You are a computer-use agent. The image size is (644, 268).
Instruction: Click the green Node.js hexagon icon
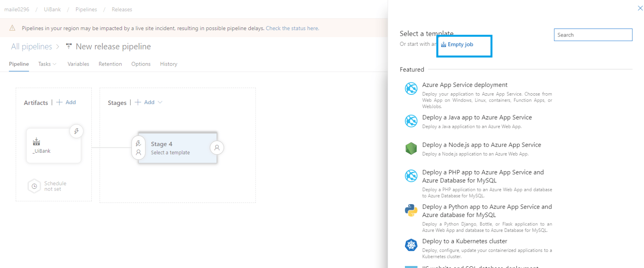pyautogui.click(x=411, y=148)
